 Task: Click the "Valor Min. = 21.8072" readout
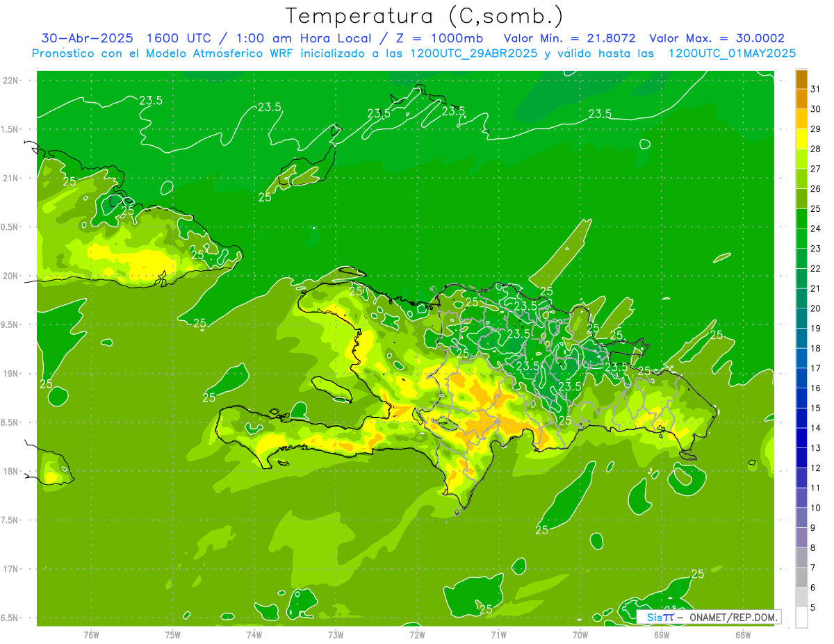click(x=570, y=38)
